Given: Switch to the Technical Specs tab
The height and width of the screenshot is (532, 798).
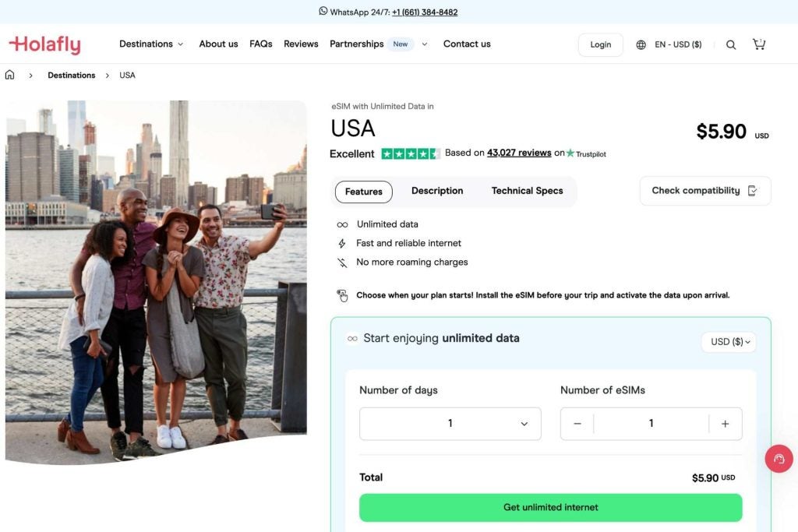Looking at the screenshot, I should point(527,191).
